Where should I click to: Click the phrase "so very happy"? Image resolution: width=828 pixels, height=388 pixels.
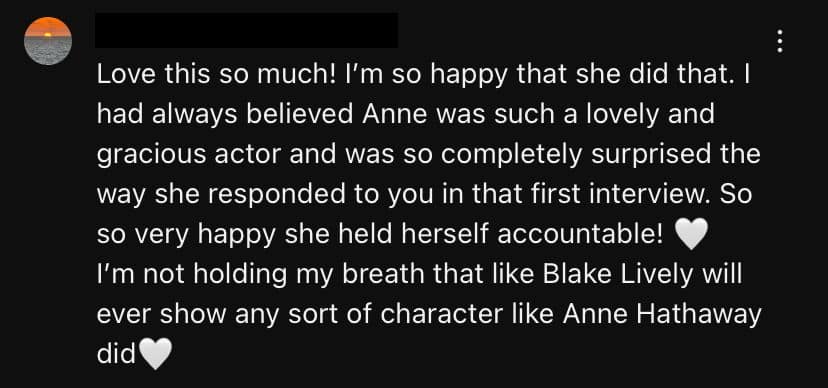coord(187,235)
